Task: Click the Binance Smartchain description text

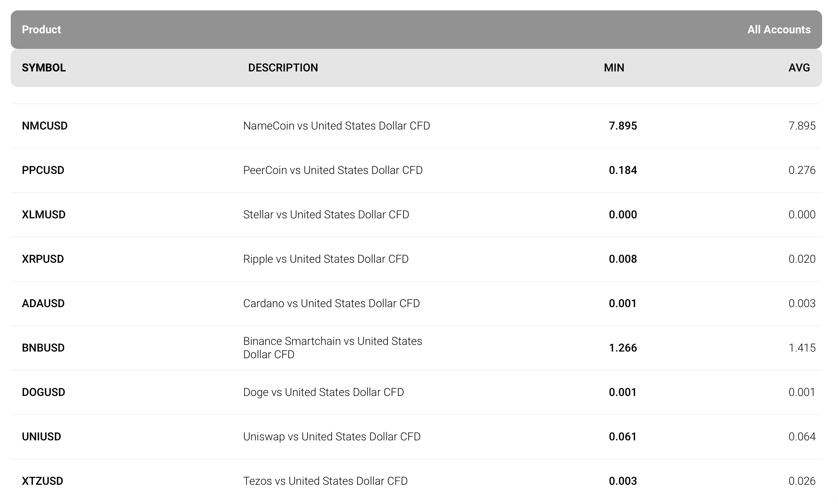Action: point(332,348)
